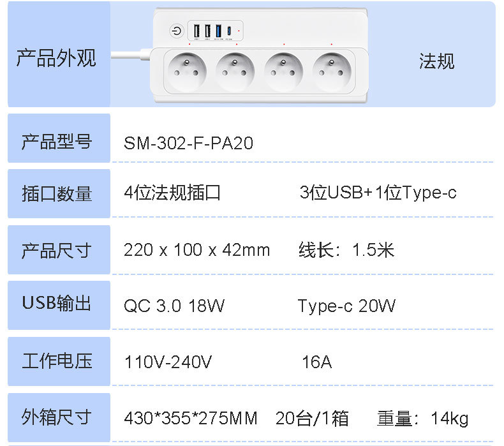Click the Type-C port on the strip
Image resolution: width=504 pixels, height=446 pixels.
(x=229, y=30)
